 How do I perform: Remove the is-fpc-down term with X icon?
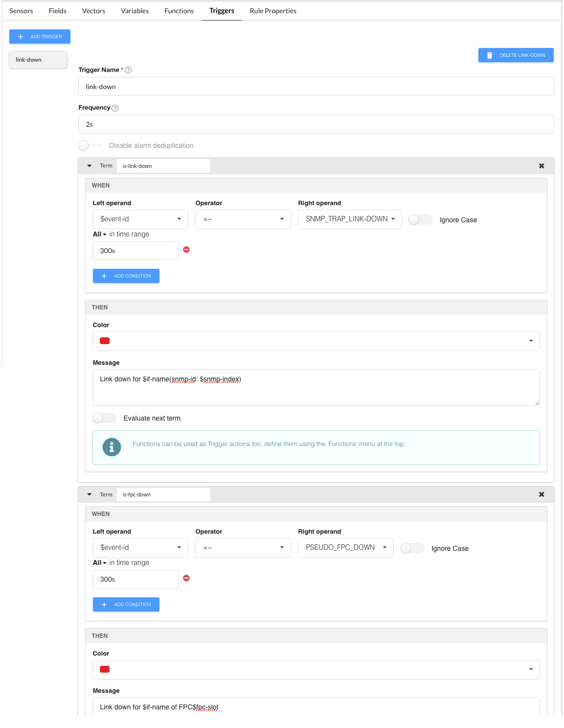pos(541,494)
